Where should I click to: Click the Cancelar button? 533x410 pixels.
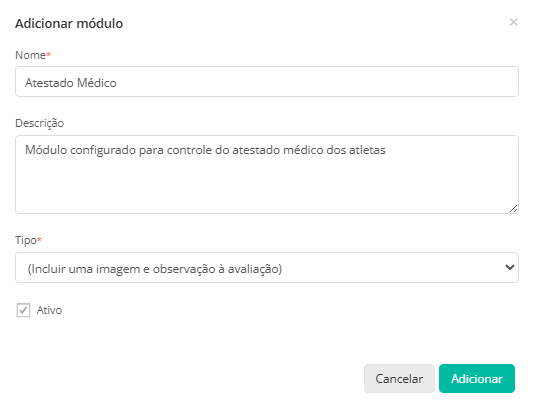tap(399, 378)
